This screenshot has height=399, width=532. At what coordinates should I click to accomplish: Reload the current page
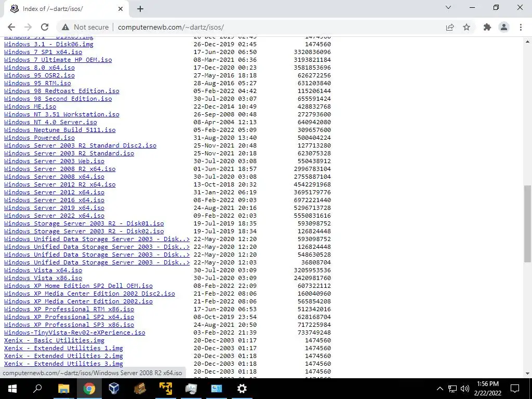45,27
